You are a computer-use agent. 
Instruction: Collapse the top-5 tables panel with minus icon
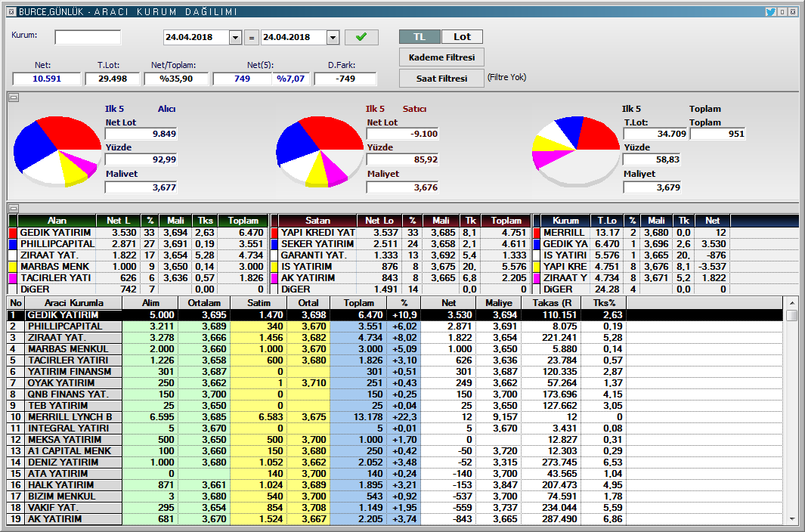coord(14,208)
